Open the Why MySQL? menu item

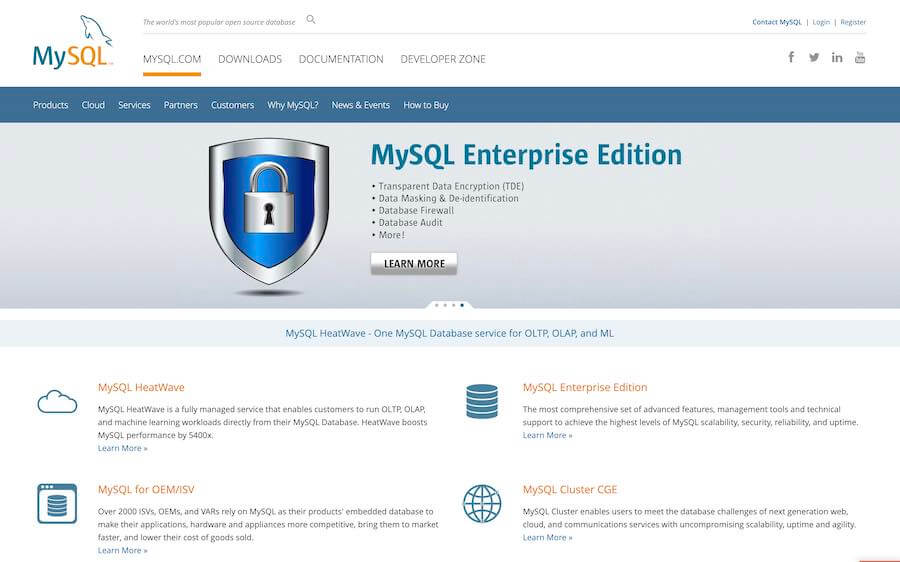click(x=293, y=105)
